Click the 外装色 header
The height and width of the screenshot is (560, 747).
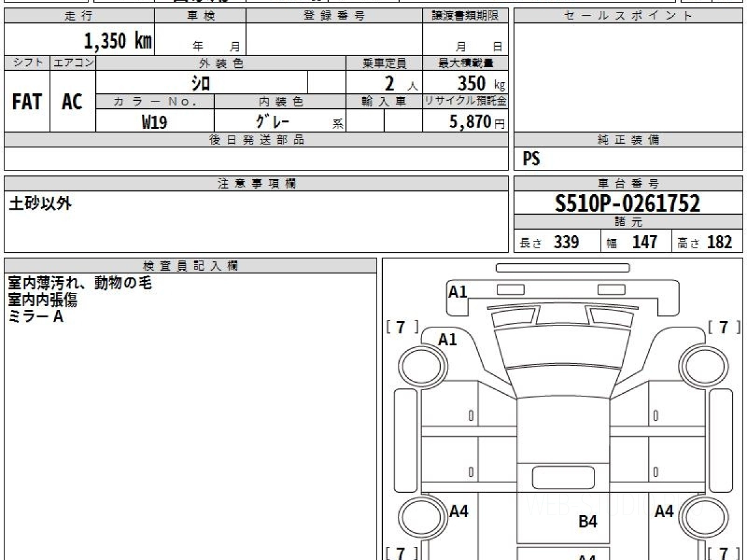[221, 63]
